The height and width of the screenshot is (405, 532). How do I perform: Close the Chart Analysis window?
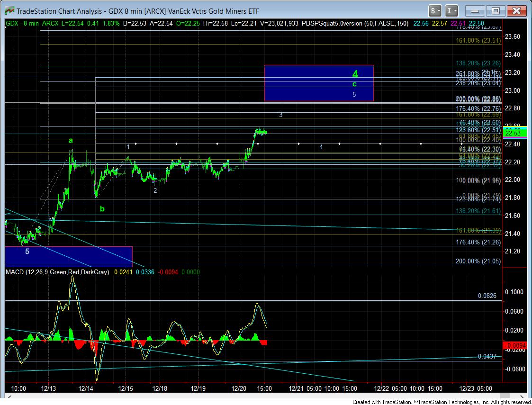515,10
